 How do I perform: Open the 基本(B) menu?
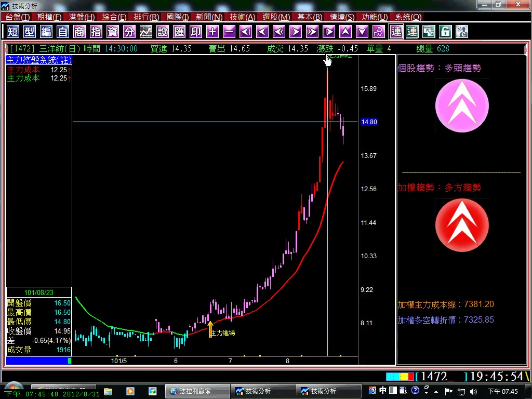[x=310, y=17]
